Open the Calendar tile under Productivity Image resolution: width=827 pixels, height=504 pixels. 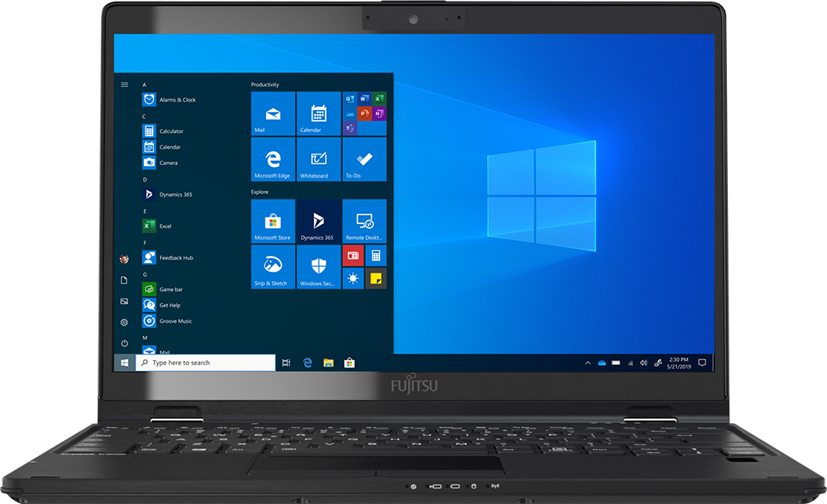pos(318,113)
